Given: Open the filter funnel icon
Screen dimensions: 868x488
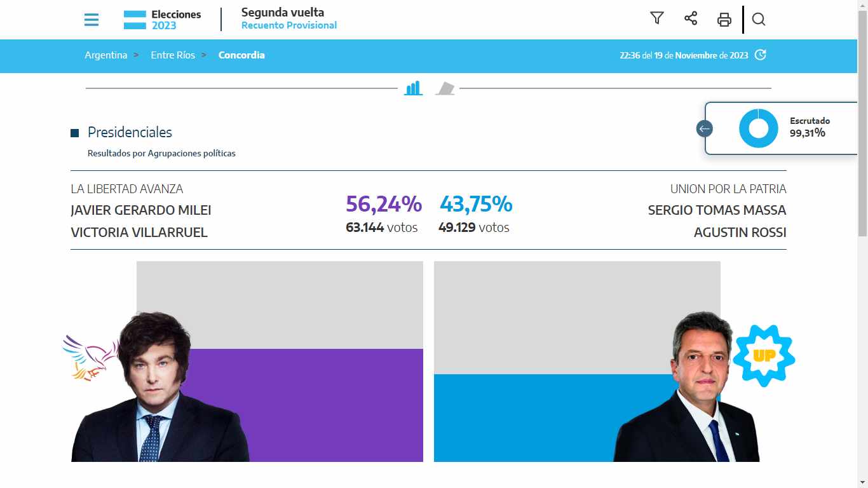Looking at the screenshot, I should (657, 18).
